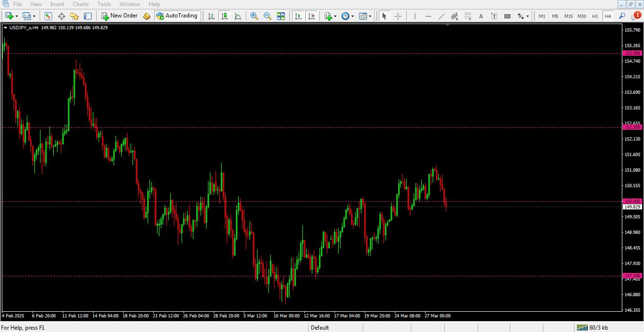Click the 152.500 price level label
Image resolution: width=644 pixels, height=332 pixels.
(x=632, y=127)
